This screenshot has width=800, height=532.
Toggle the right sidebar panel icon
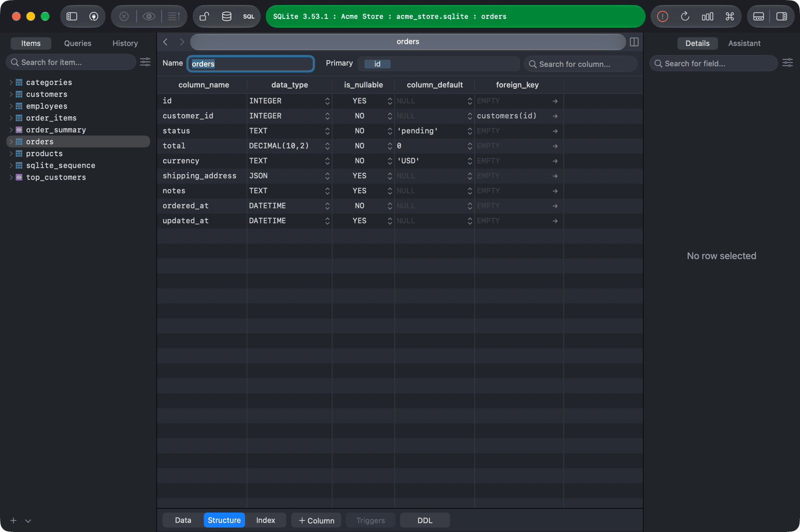(781, 16)
